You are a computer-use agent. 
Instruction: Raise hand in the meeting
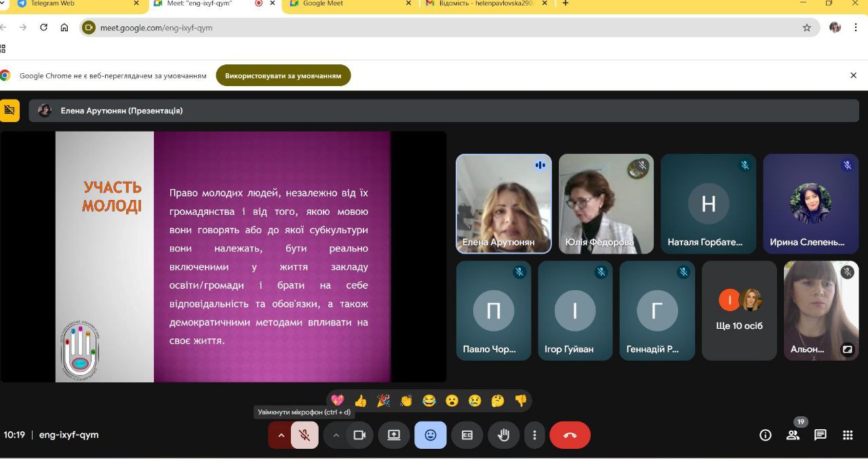point(503,435)
